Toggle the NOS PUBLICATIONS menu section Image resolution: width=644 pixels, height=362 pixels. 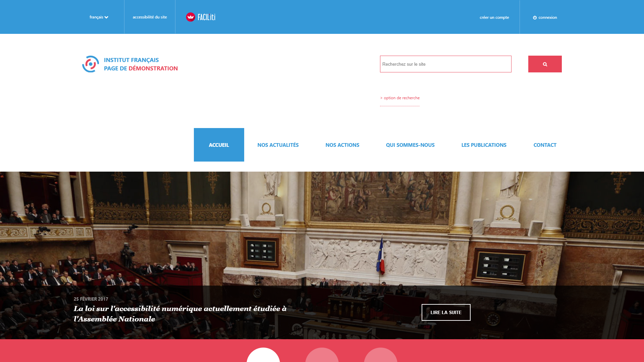[x=483, y=144]
